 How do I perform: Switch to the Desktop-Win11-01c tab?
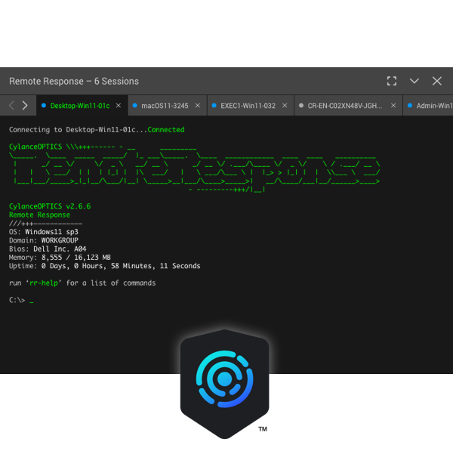point(79,106)
